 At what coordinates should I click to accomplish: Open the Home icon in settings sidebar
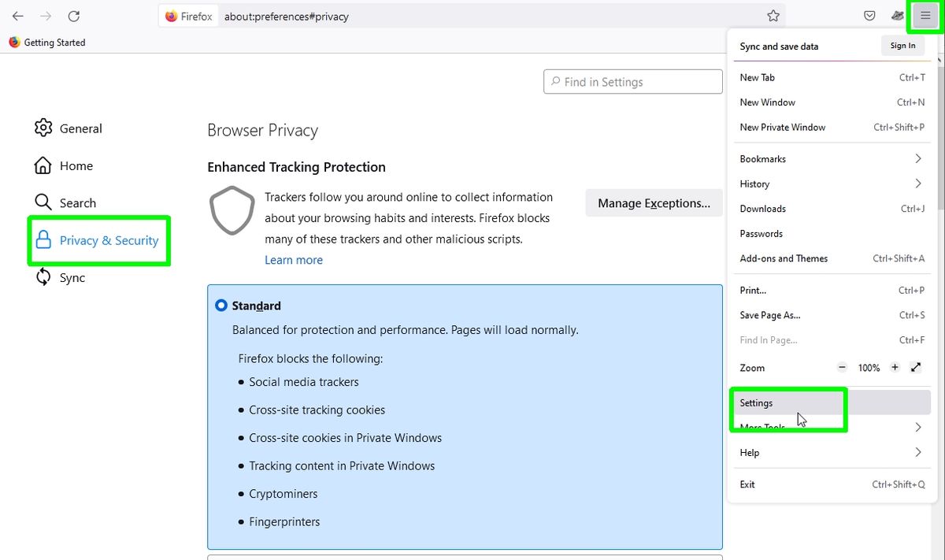[43, 165]
